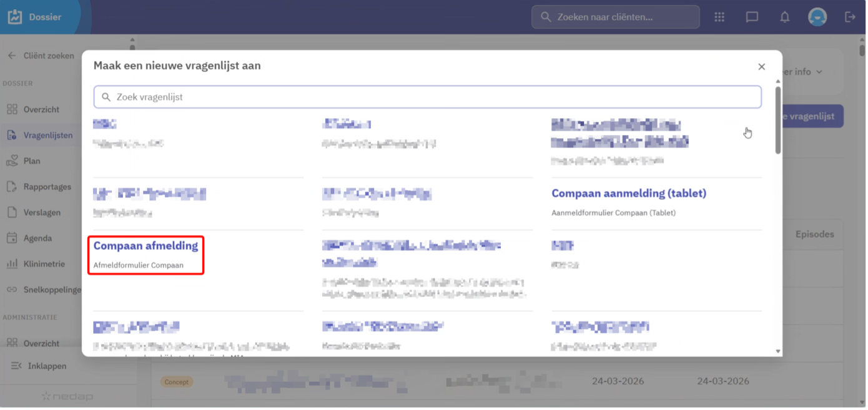Open Verslagen in the sidebar
The height and width of the screenshot is (410, 868).
pos(41,212)
